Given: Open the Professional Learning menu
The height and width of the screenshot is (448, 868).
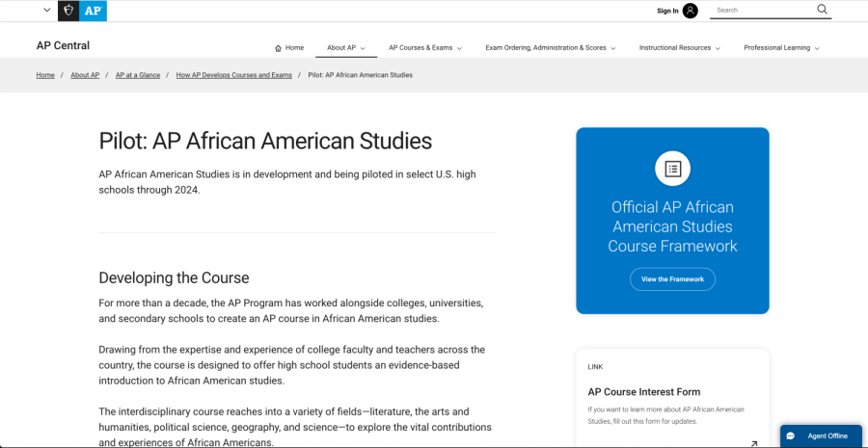Looking at the screenshot, I should [781, 48].
